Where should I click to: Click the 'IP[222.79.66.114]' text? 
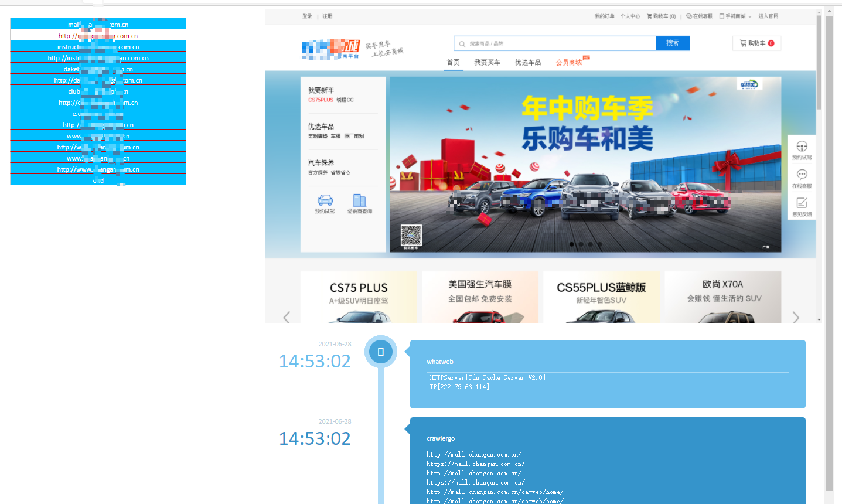point(459,387)
